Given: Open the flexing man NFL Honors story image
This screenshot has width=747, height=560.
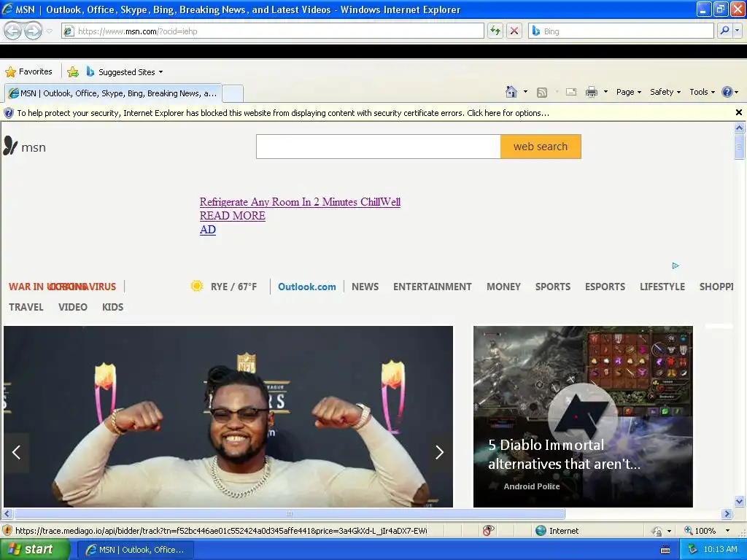Looking at the screenshot, I should (228, 416).
